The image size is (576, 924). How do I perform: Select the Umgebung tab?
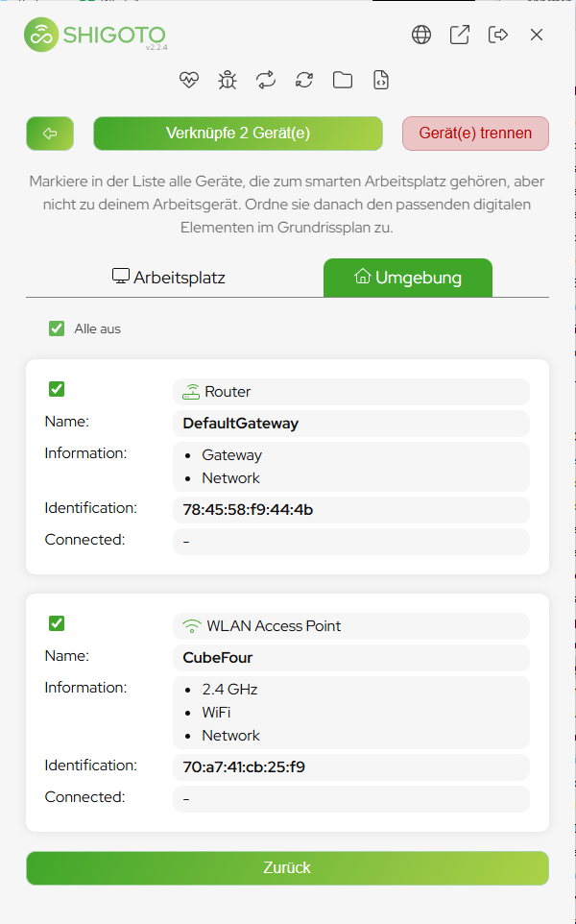pyautogui.click(x=408, y=278)
